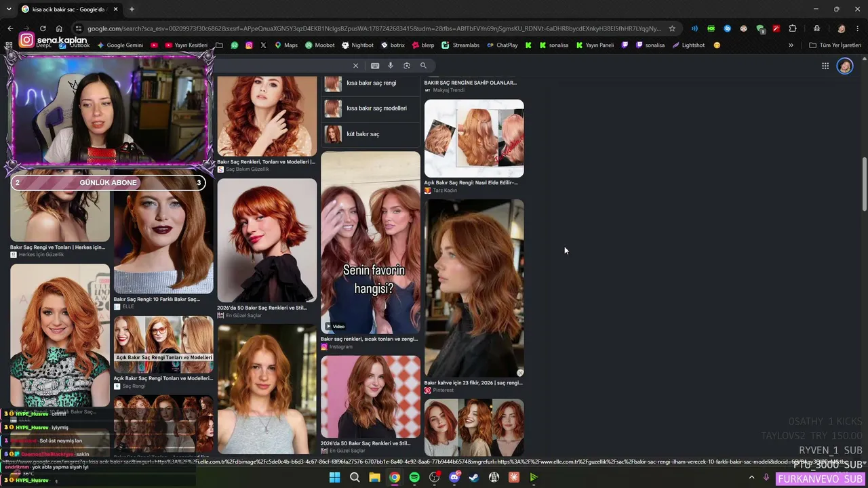Open the side-profile copper hair Pinterest image
The height and width of the screenshot is (488, 868).
[474, 288]
